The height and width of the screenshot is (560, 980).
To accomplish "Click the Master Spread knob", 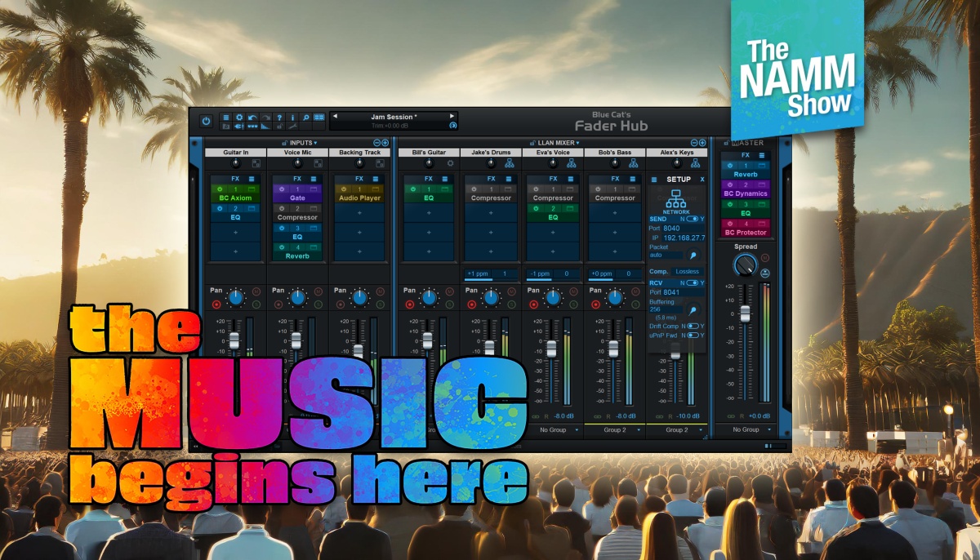I will pos(746,264).
